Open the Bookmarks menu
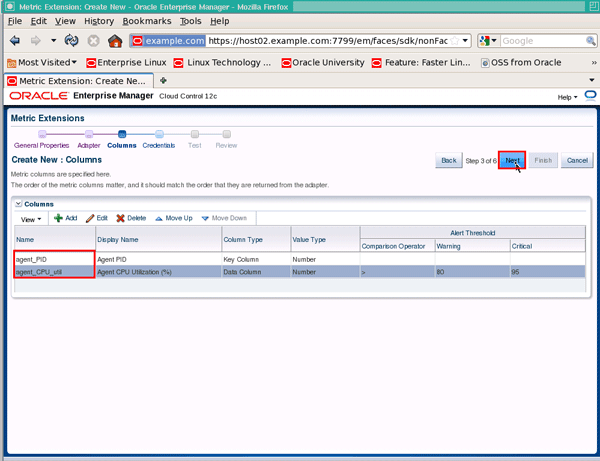This screenshot has height=461, width=600. pyautogui.click(x=147, y=21)
